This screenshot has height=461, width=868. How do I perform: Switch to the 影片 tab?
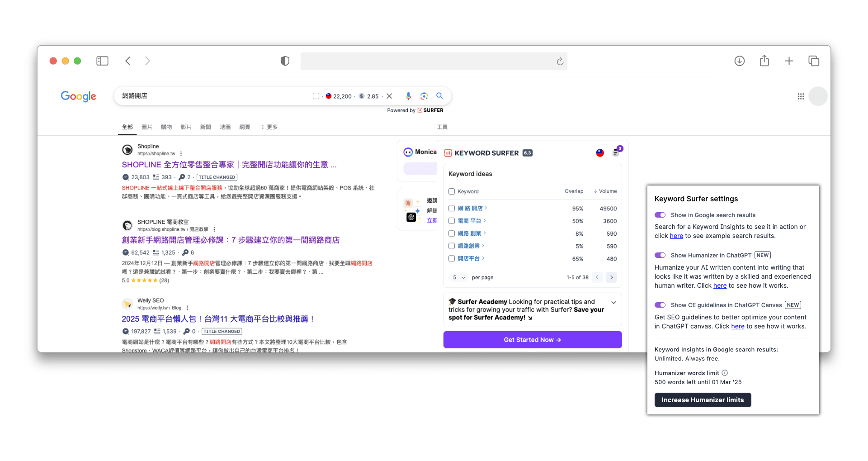(x=186, y=127)
